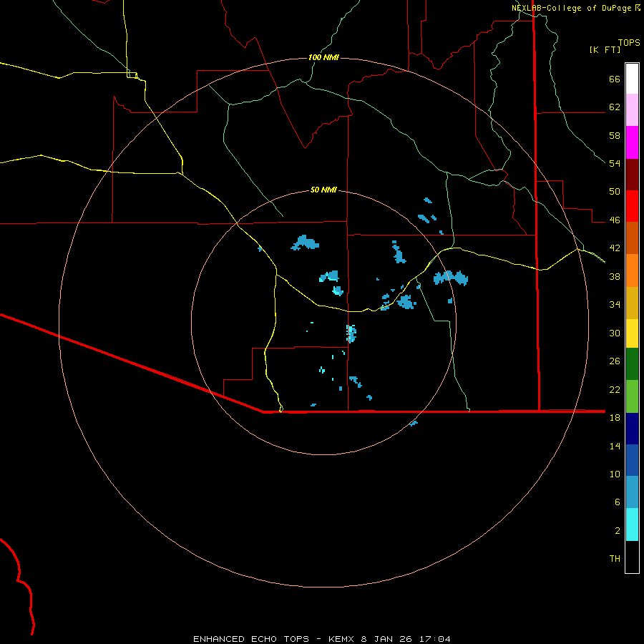Click the legend value 18
The image size is (644, 644).
615,418
